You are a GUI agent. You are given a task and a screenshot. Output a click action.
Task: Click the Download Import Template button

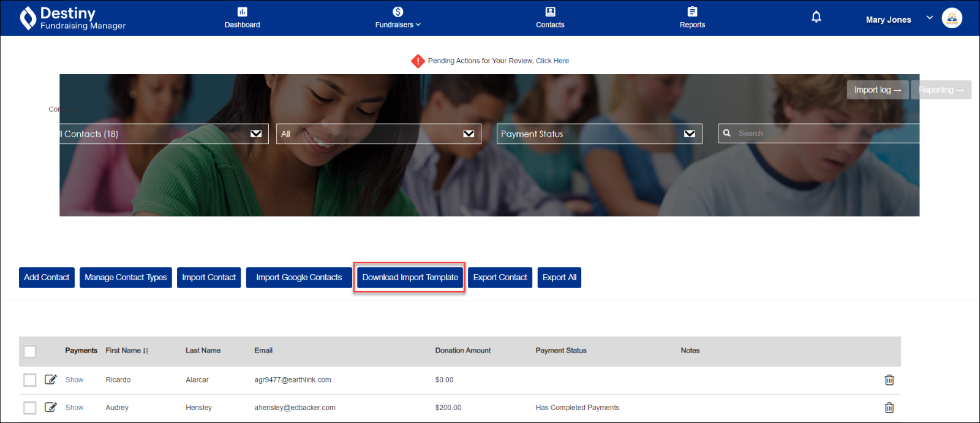point(410,278)
